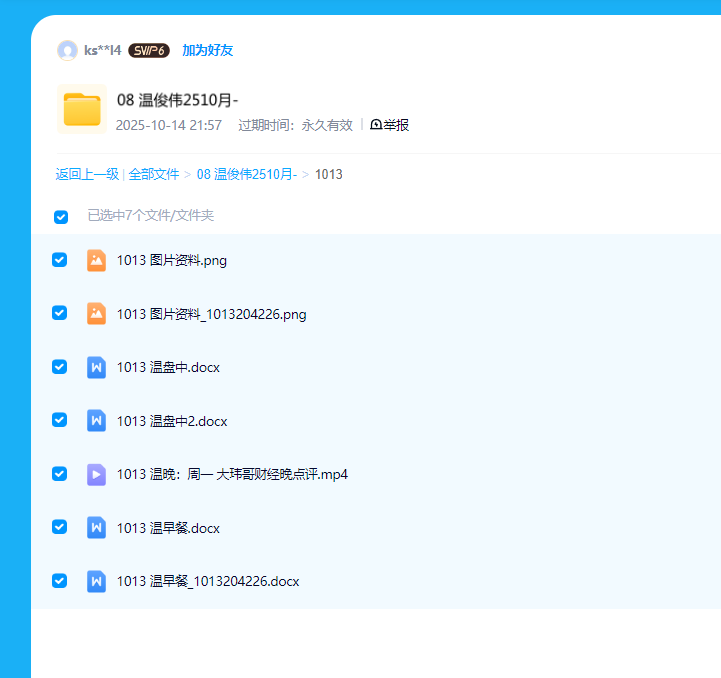Uncheck the checkbox for 1013 温早餐.docx

59,527
